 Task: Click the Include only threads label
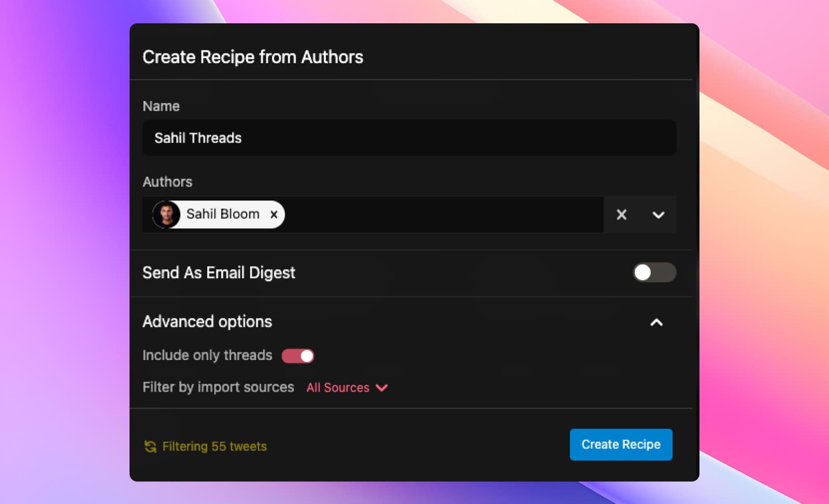pyautogui.click(x=207, y=355)
